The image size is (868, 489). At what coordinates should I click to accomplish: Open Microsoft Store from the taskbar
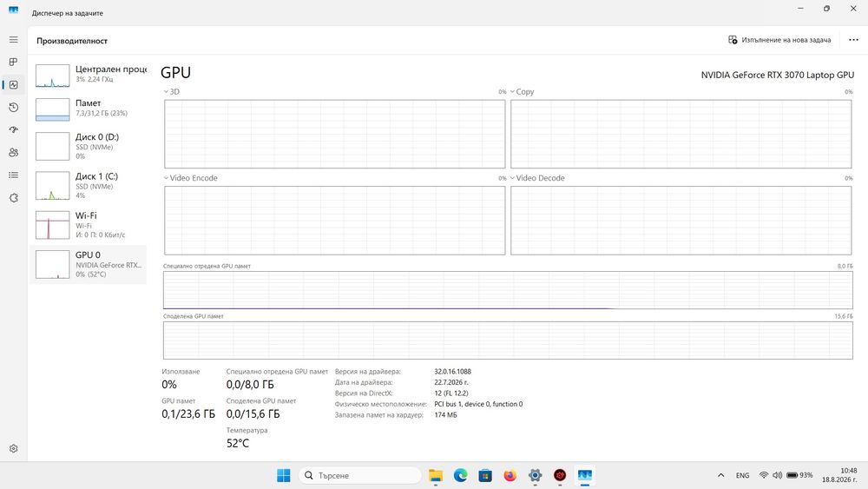(485, 475)
